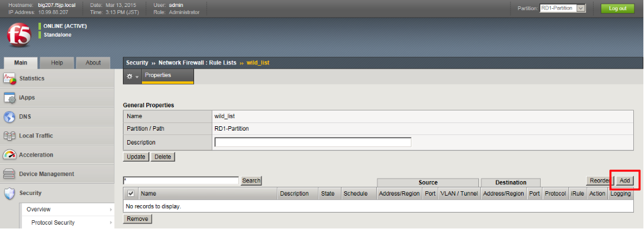Click the iRule column header
This screenshot has height=231, width=644.
coord(577,194)
